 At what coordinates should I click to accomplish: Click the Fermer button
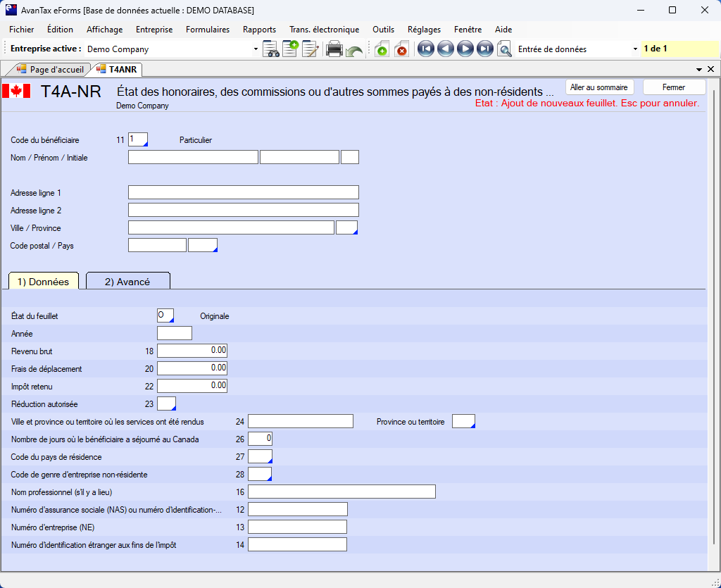pyautogui.click(x=674, y=87)
